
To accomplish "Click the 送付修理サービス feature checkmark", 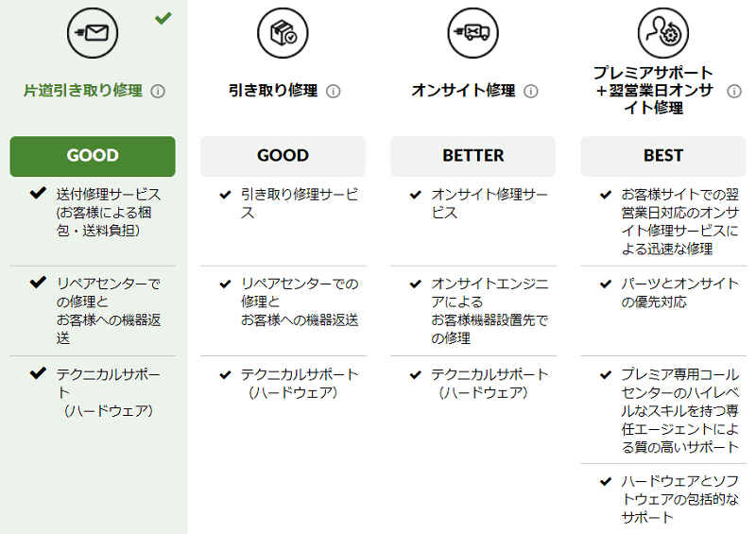I will [x=38, y=193].
